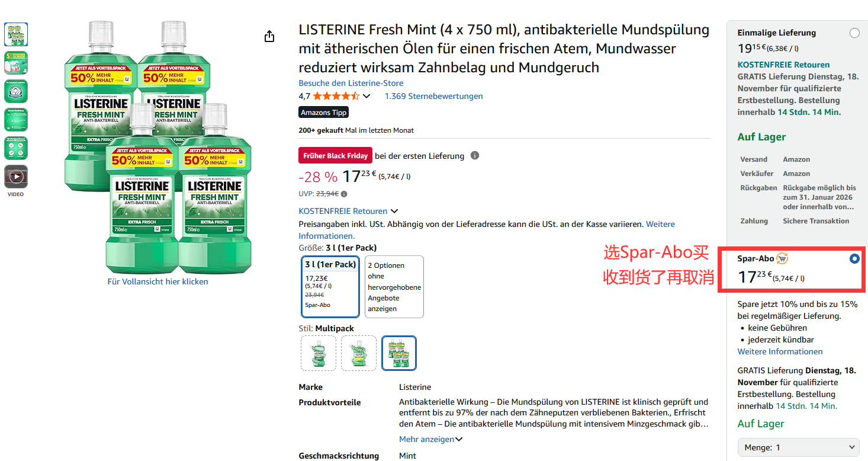Select the second product thumbnail image

click(x=16, y=63)
